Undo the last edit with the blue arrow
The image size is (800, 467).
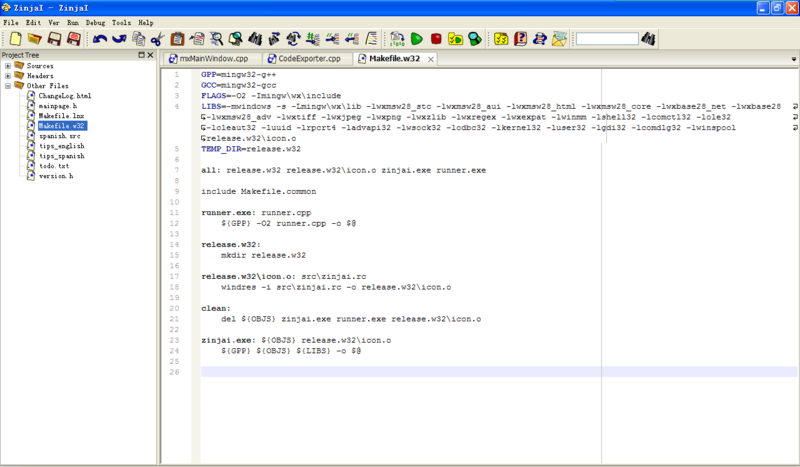coord(100,39)
